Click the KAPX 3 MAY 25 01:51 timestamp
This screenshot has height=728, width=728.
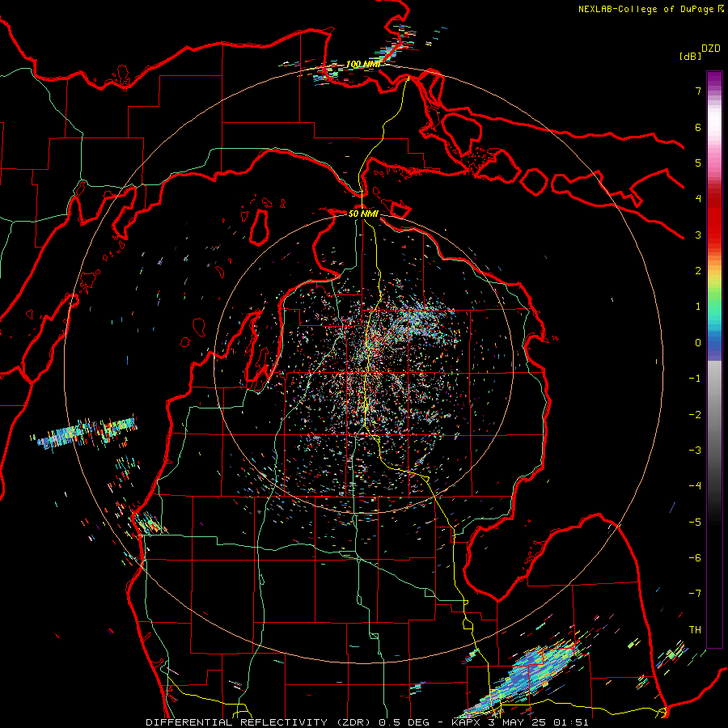point(520,722)
